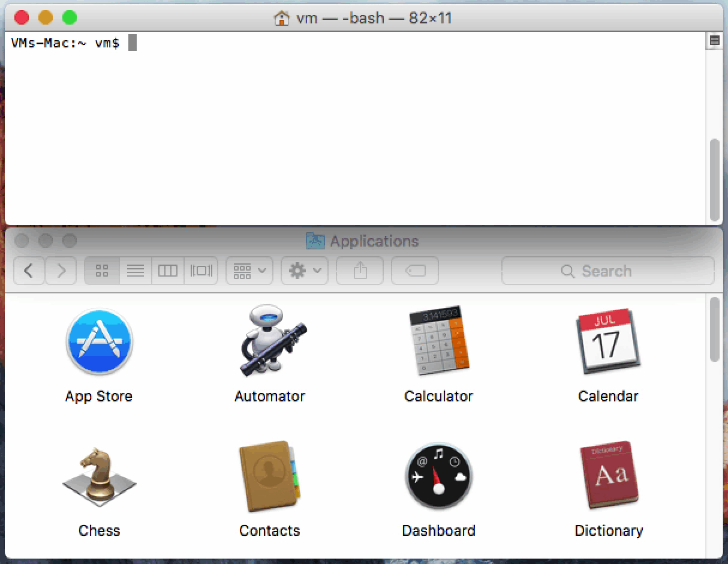The height and width of the screenshot is (564, 728).
Task: Open the App Store application icon
Action: coord(99,342)
